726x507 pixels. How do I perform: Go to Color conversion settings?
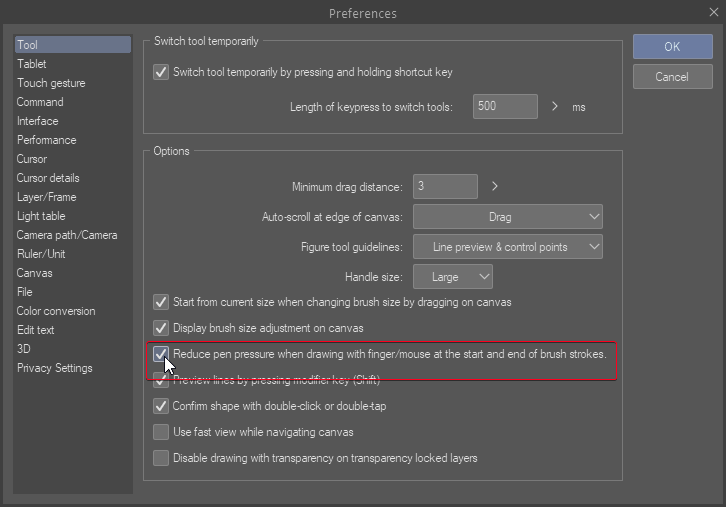(56, 311)
